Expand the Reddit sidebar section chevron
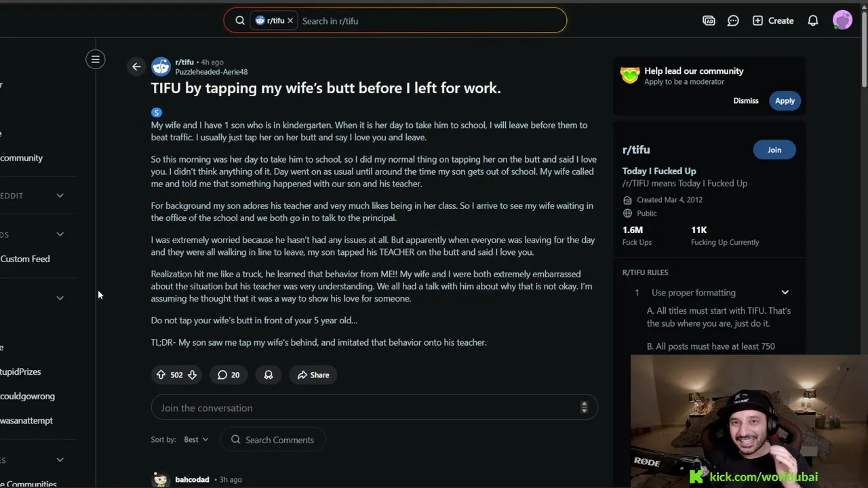This screenshot has height=488, width=868. pyautogui.click(x=60, y=196)
